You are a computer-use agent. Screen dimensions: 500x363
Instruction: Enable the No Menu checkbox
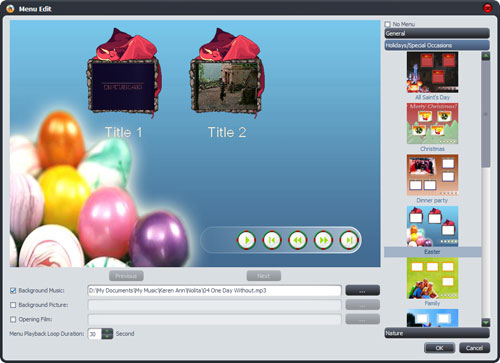(387, 24)
